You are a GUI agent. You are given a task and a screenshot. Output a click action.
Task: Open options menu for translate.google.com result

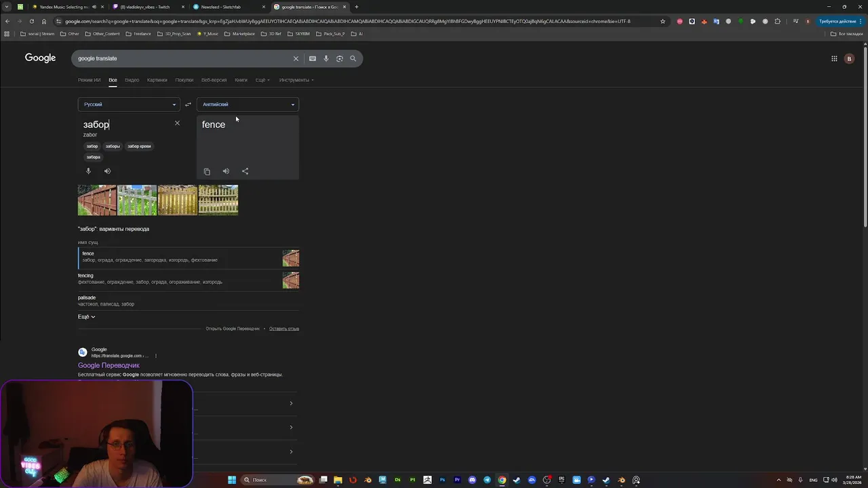[155, 356]
